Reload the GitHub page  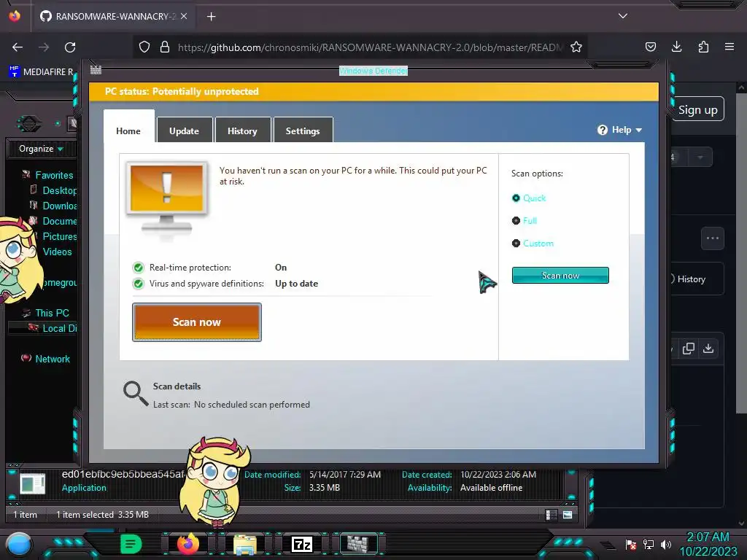(x=70, y=47)
